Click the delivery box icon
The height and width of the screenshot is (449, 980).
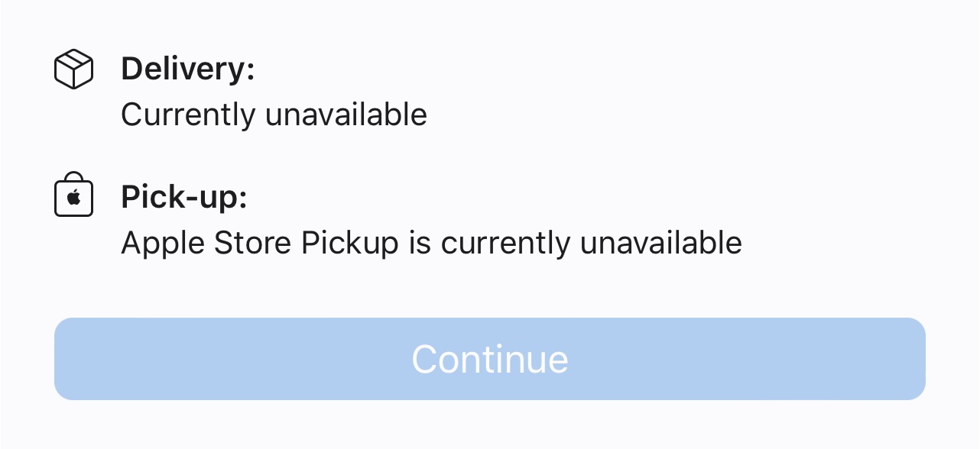click(73, 69)
